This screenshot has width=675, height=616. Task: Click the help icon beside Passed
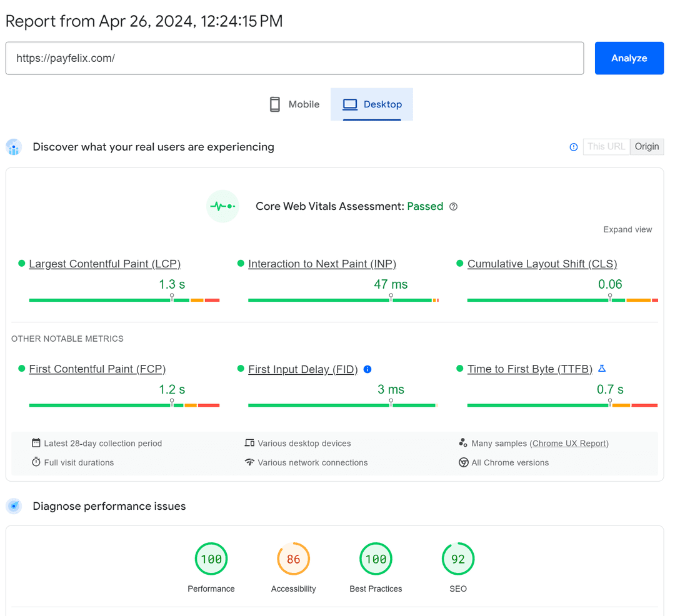453,207
